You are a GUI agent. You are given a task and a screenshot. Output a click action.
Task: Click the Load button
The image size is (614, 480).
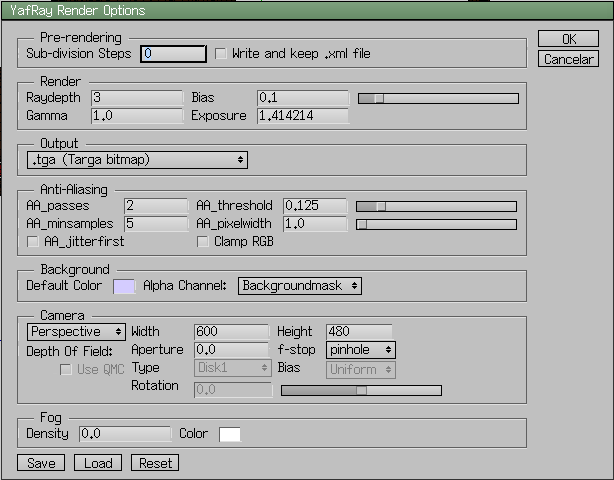(98, 463)
